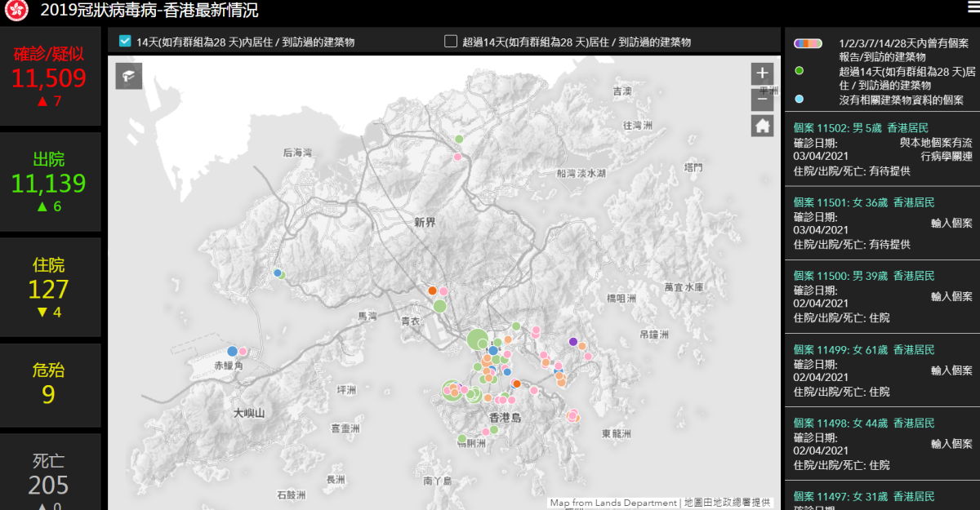The image size is (980, 510).
Task: Zoom in on the map
Action: click(x=762, y=73)
